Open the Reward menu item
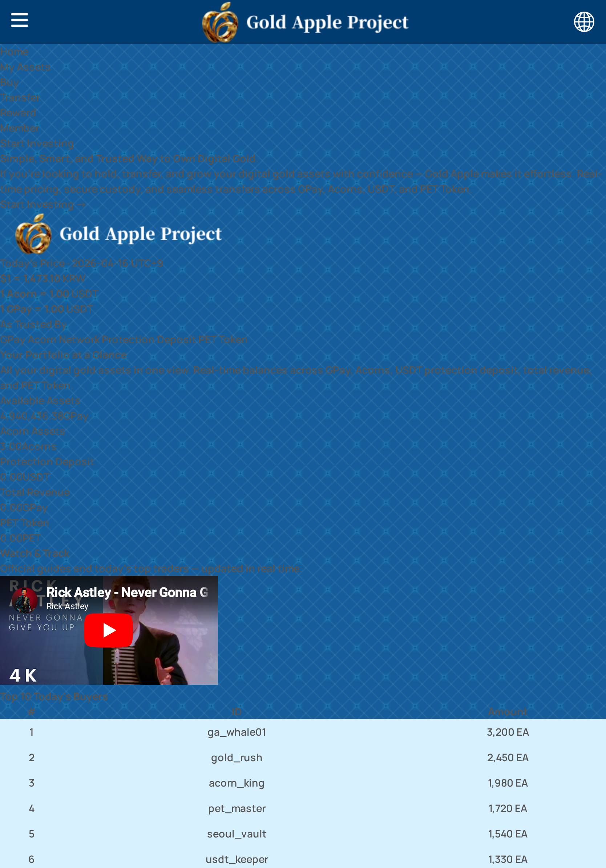Image resolution: width=606 pixels, height=868 pixels. tap(18, 113)
